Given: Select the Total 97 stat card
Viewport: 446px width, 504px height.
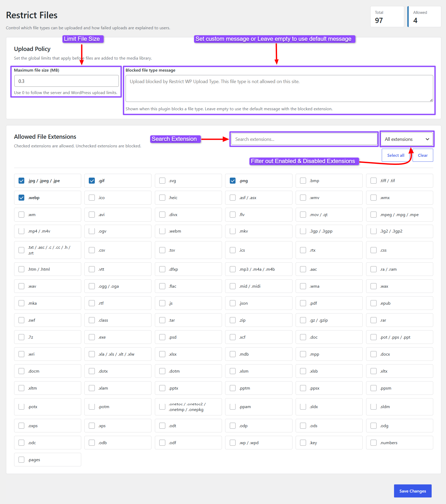Looking at the screenshot, I should 387,17.
